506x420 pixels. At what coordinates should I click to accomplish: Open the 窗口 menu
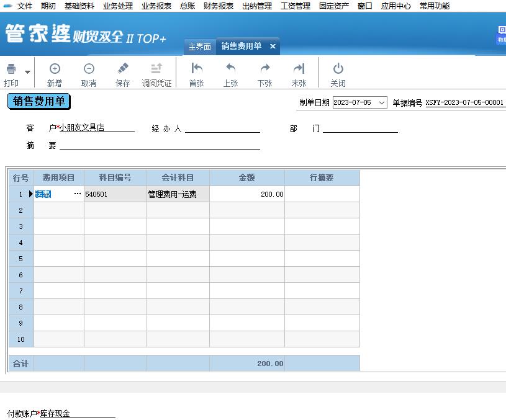click(364, 6)
